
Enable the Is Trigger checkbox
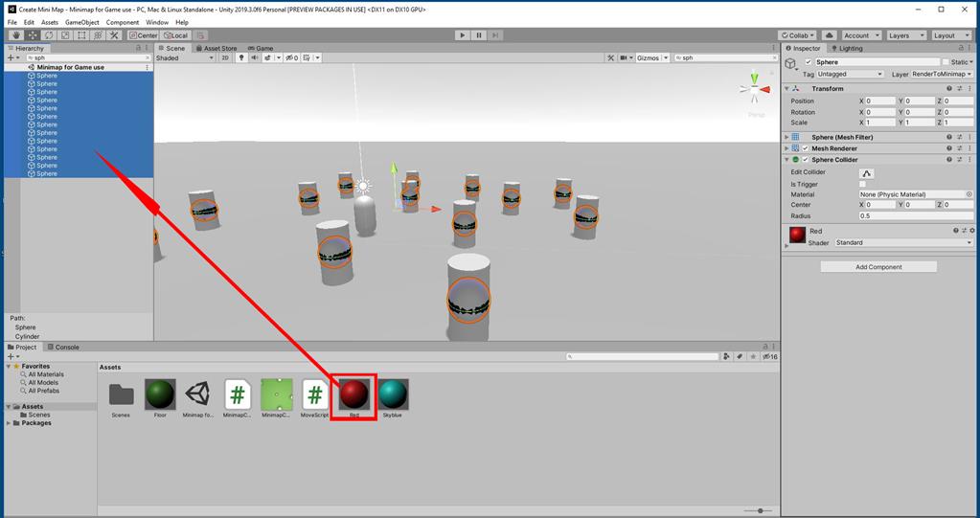862,185
